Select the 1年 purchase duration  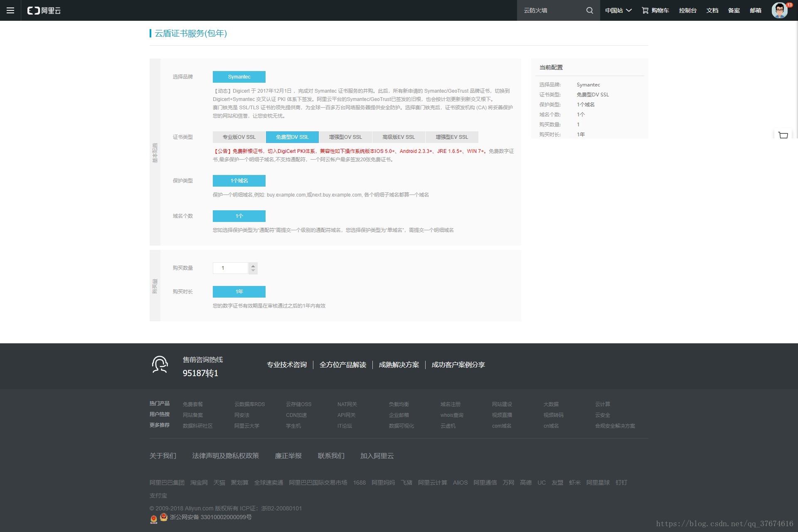tap(239, 292)
